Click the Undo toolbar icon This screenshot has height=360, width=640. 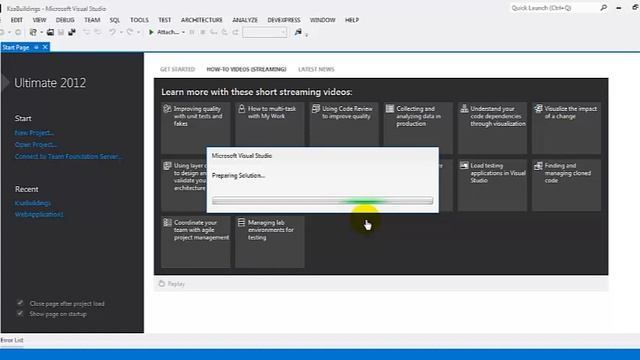(112, 32)
